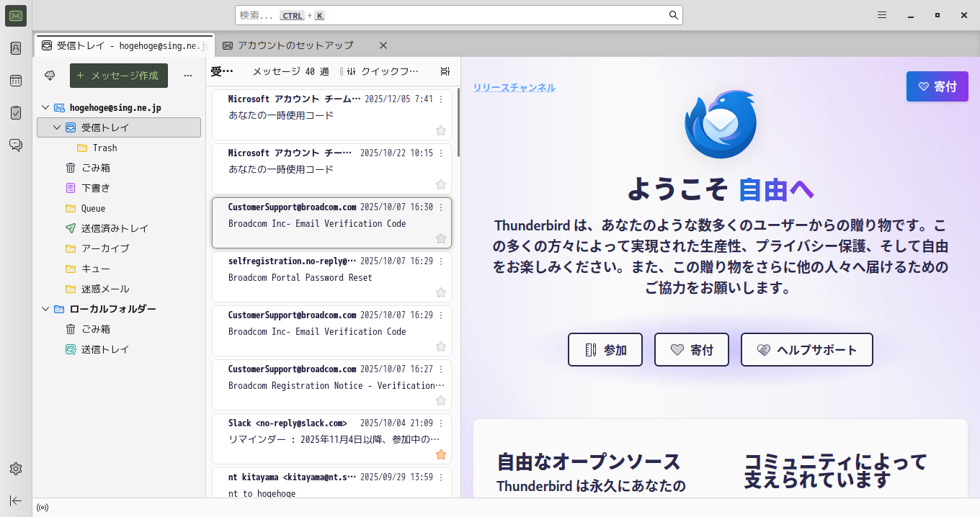This screenshot has height=517, width=980.
Task: Star the CustomerSupport 16:29 message
Action: 441,346
